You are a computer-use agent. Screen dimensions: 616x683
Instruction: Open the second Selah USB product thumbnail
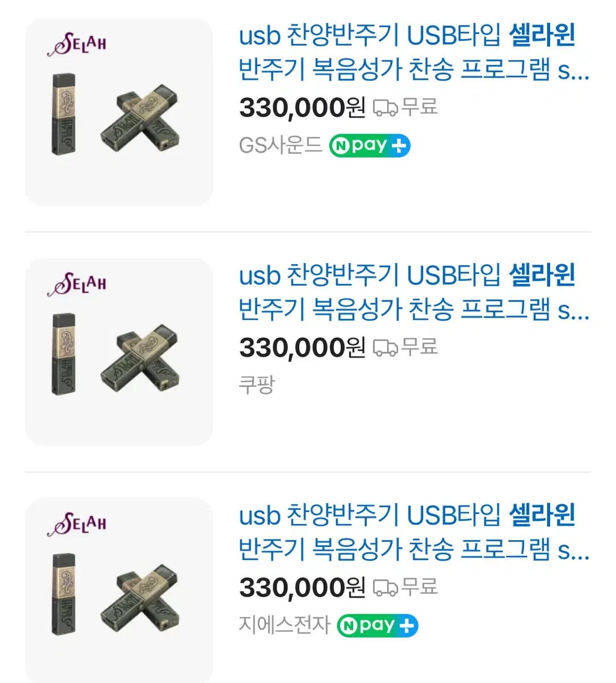(x=118, y=352)
